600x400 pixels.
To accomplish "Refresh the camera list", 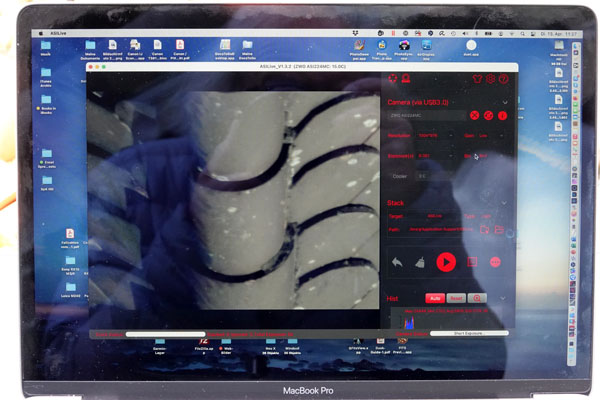I will 488,115.
